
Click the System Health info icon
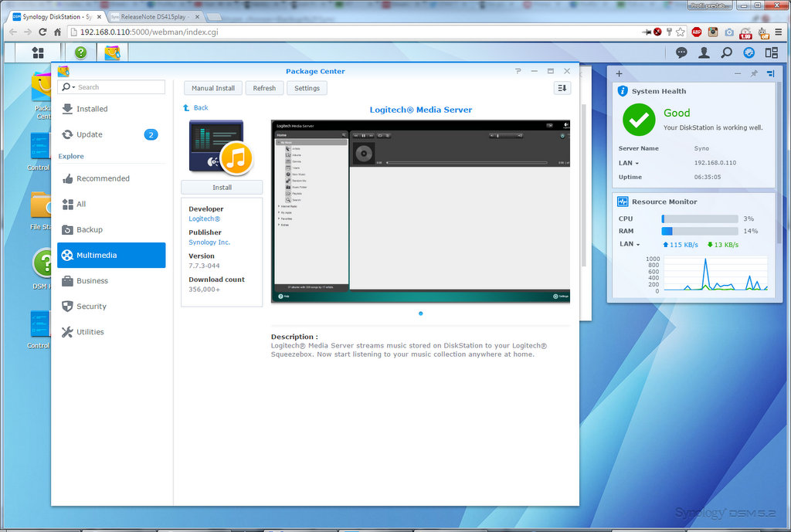click(x=623, y=91)
